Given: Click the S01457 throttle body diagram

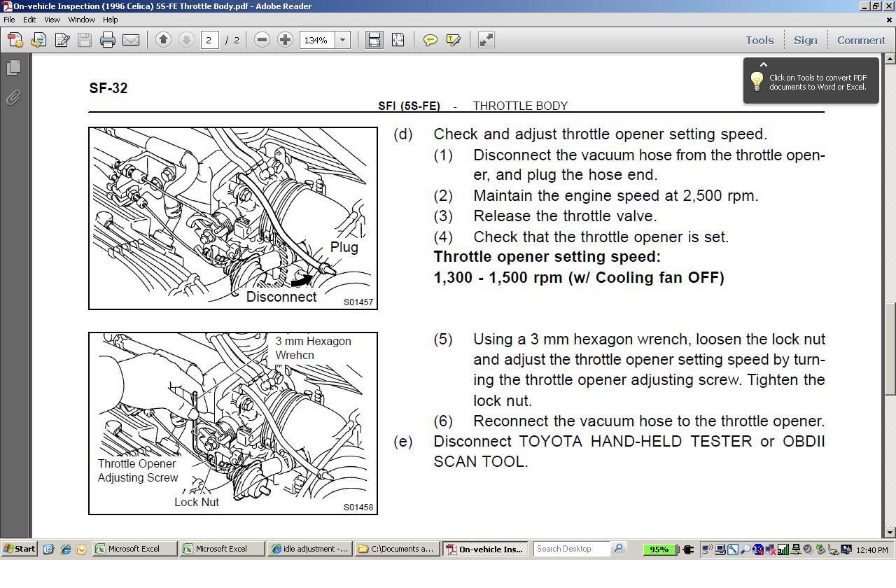Looking at the screenshot, I should point(233,218).
